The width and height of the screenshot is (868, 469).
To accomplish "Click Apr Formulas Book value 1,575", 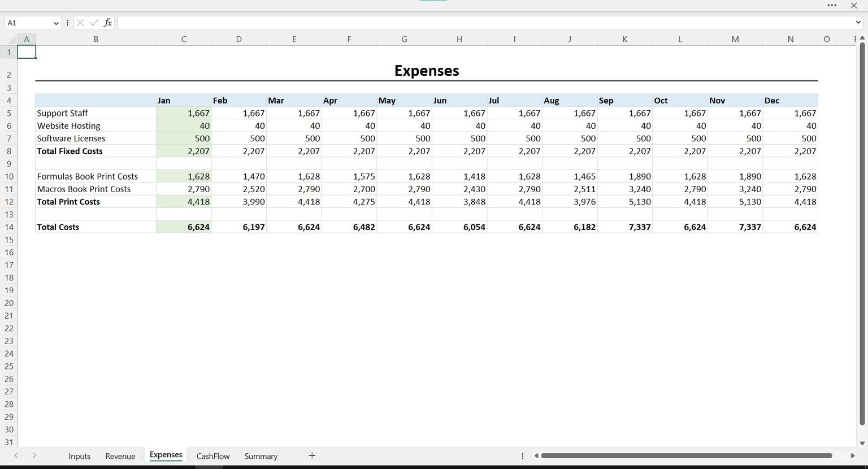I will 349,176.
